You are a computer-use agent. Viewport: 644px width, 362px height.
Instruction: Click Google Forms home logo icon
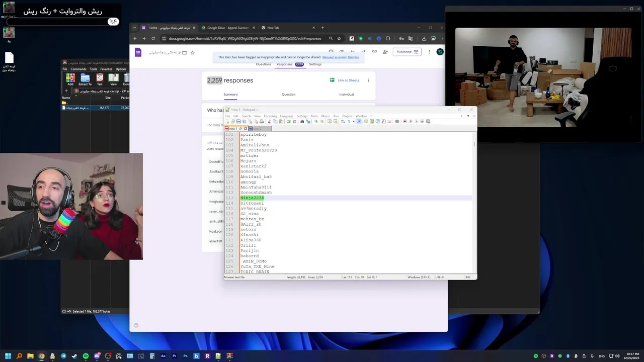[138, 52]
